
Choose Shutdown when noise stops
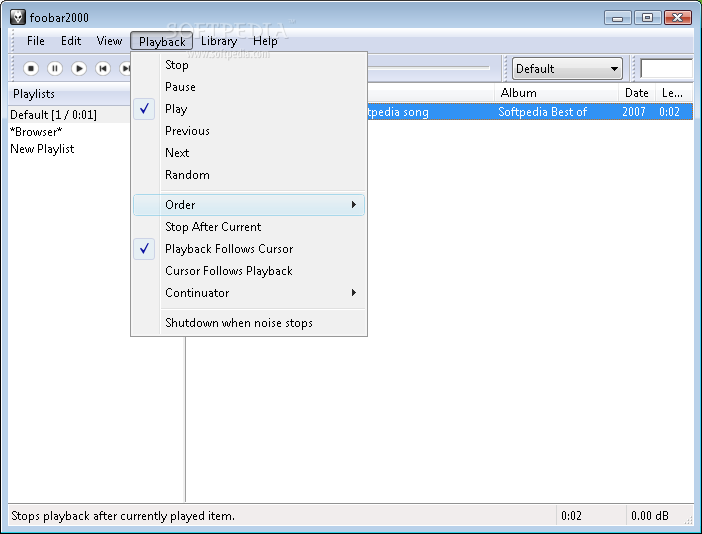click(x=249, y=323)
